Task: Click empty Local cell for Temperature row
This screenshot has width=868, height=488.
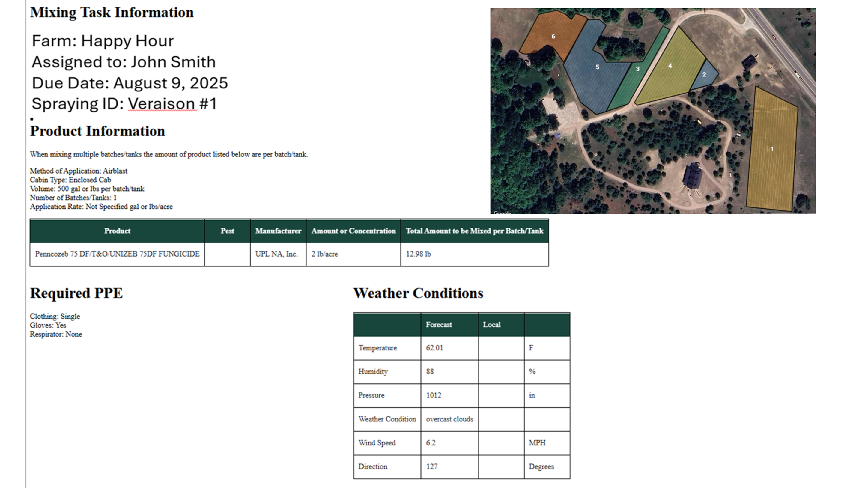Action: [501, 348]
